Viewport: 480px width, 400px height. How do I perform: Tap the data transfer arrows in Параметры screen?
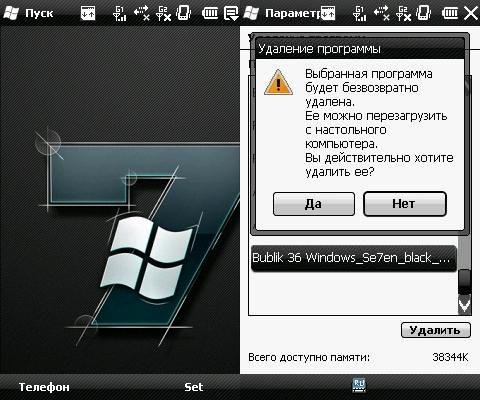point(381,13)
